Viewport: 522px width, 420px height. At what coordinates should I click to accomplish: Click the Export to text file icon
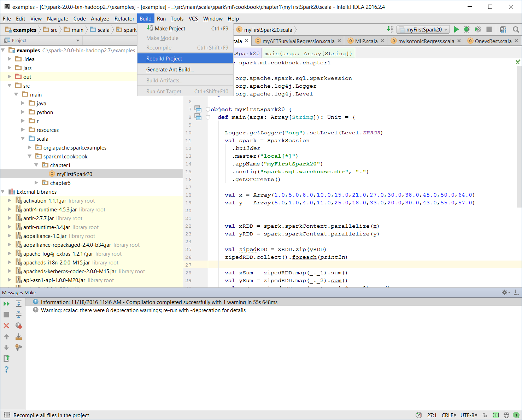pos(6,358)
